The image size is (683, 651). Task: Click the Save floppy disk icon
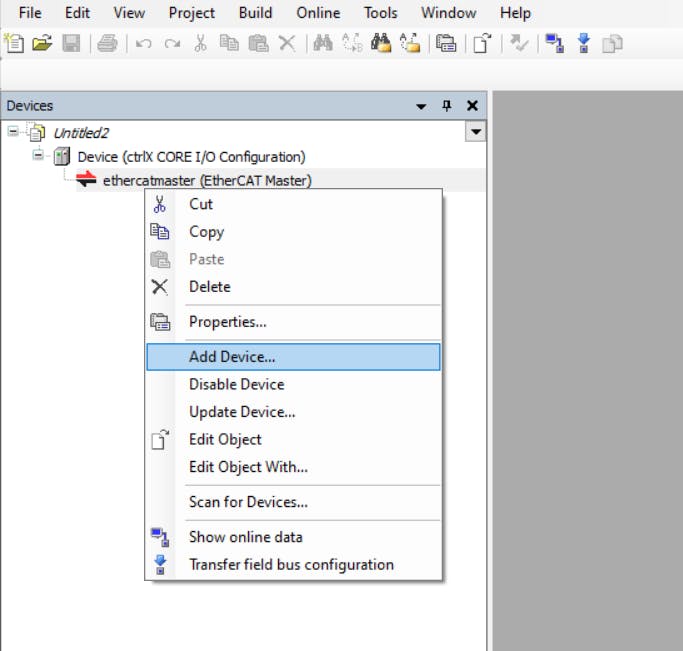coord(71,44)
